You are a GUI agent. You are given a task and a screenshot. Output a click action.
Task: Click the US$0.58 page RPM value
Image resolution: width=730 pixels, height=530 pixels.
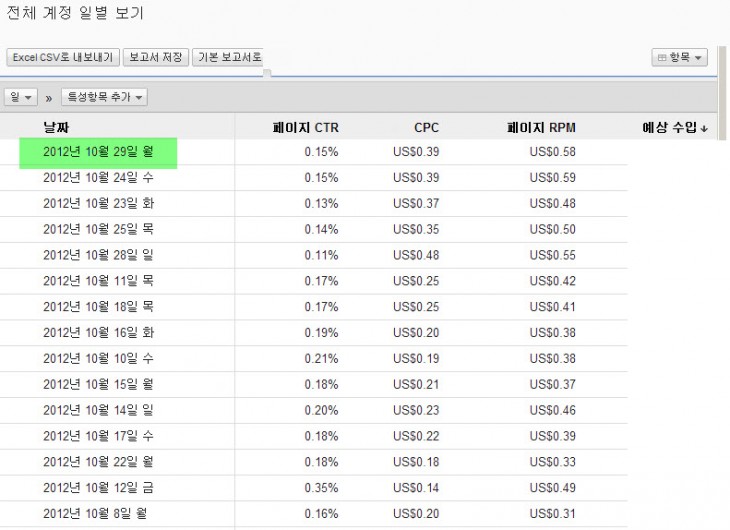pyautogui.click(x=553, y=152)
